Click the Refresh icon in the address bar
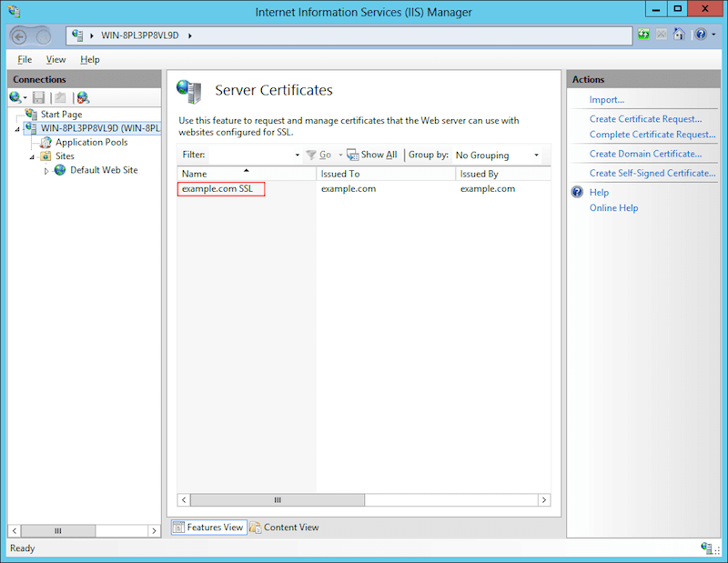728x563 pixels. point(643,35)
